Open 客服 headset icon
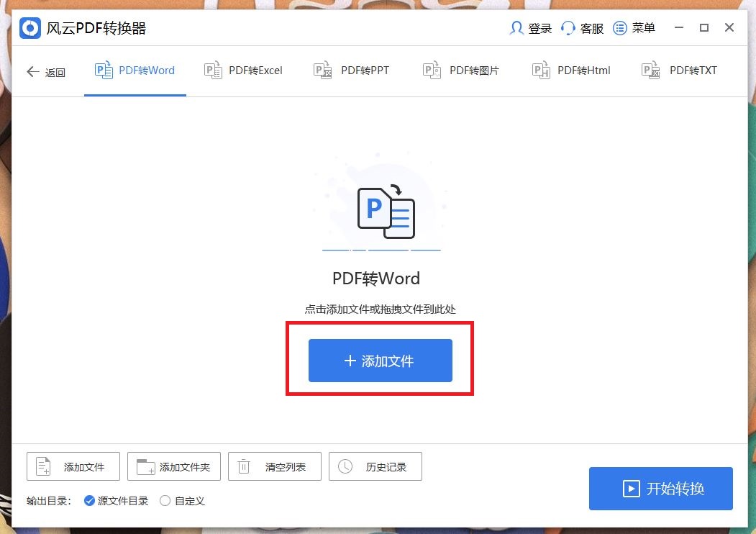Image resolution: width=756 pixels, height=534 pixels. coord(568,28)
